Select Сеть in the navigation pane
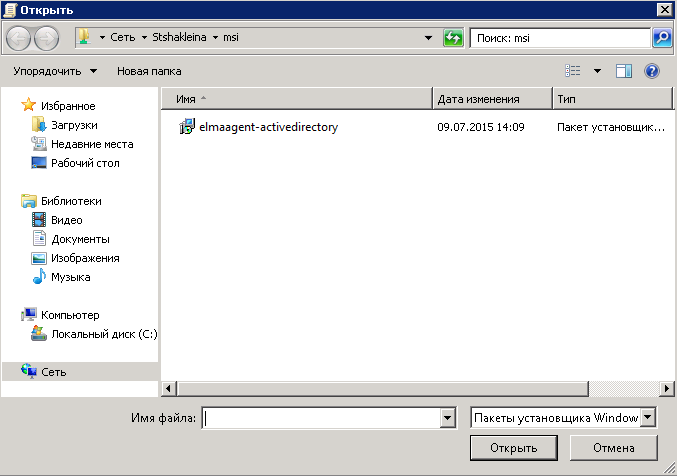Image resolution: width=677 pixels, height=476 pixels. pyautogui.click(x=54, y=372)
